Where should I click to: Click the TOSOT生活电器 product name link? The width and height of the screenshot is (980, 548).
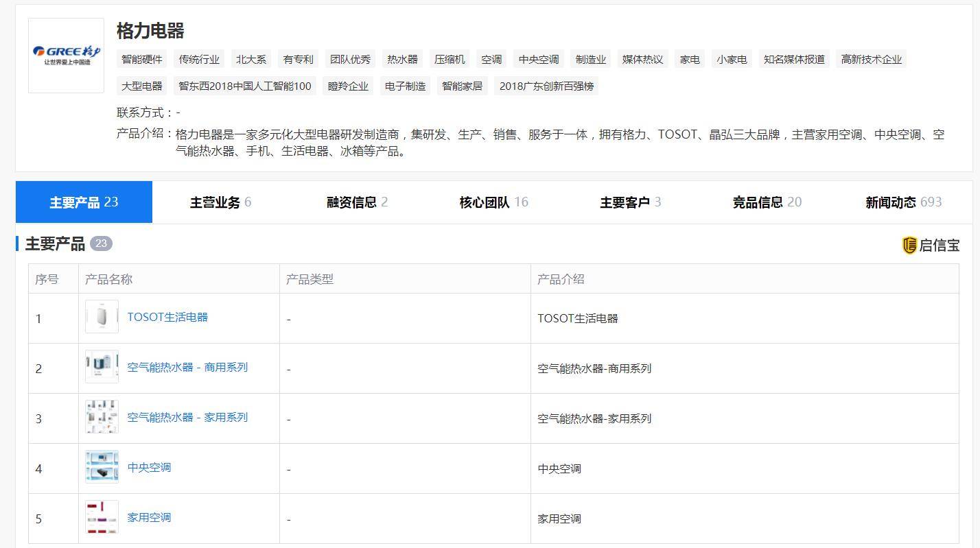[x=167, y=317]
